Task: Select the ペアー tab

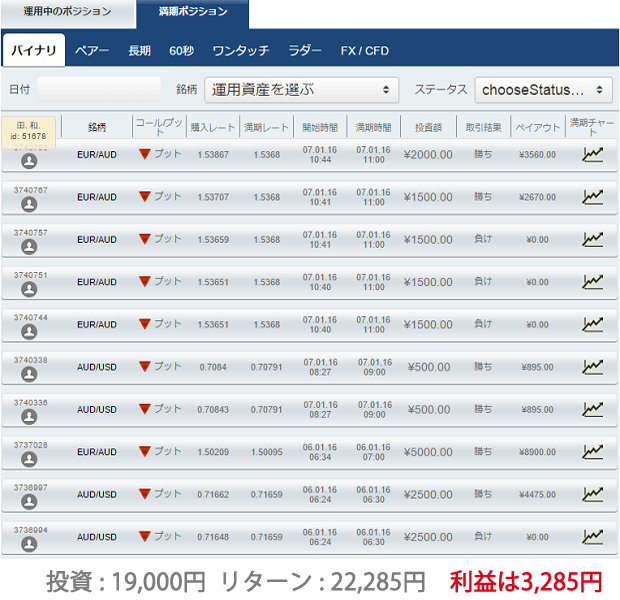Action: coord(92,51)
